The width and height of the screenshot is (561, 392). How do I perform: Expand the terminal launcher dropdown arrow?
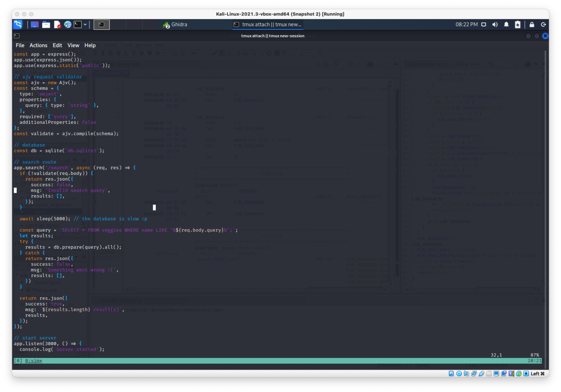pos(85,24)
